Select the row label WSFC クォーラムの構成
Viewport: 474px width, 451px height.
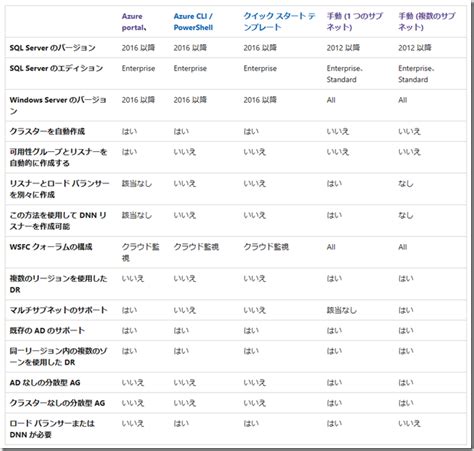pyautogui.click(x=51, y=247)
